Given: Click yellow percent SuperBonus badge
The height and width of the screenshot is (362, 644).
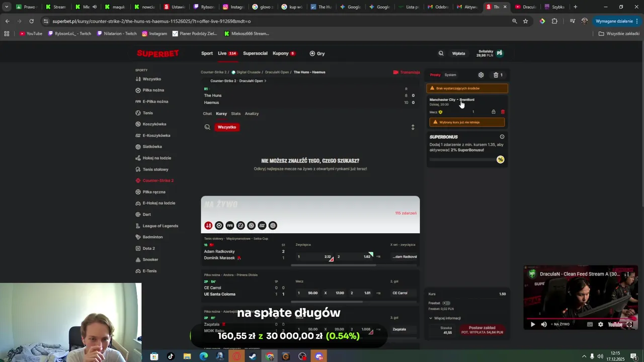Looking at the screenshot, I should pyautogui.click(x=500, y=159).
